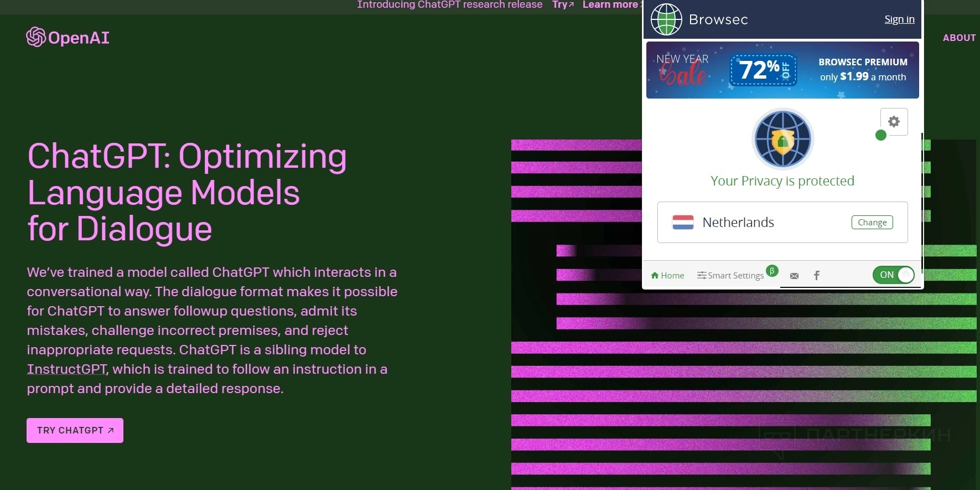Screen dimensions: 980x490
Task: Click Change to switch VPN country
Action: (872, 222)
